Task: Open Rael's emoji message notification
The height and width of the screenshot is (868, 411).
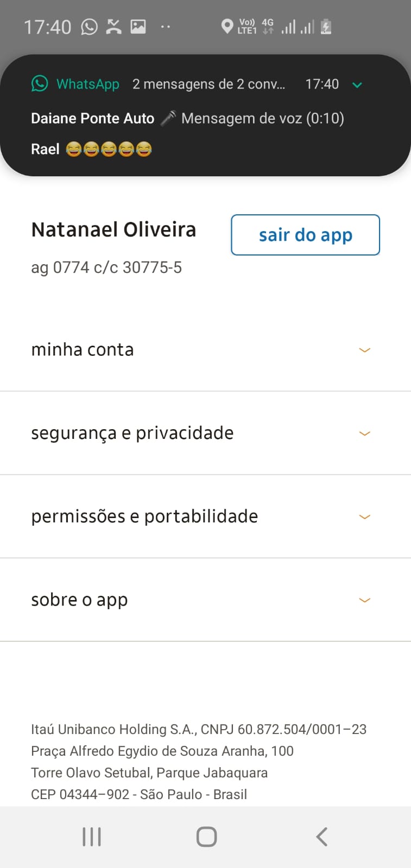Action: (x=91, y=149)
